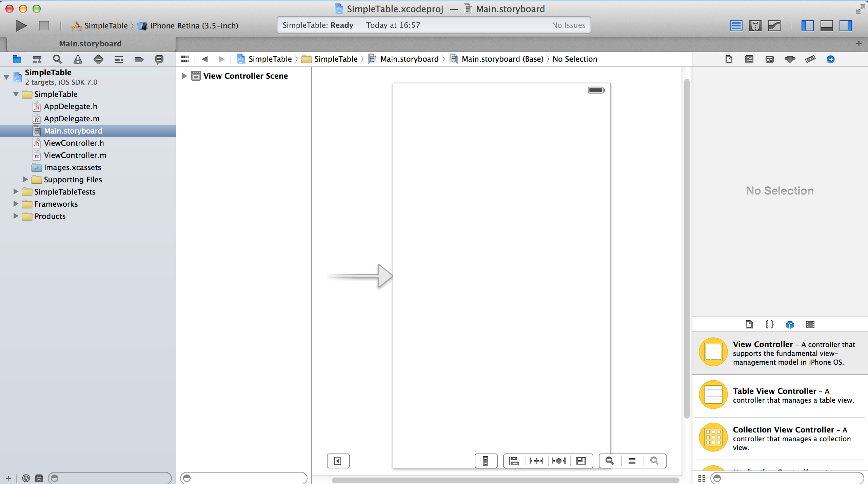Expand the SimpleTableTests folder
868x484 pixels.
pos(16,191)
